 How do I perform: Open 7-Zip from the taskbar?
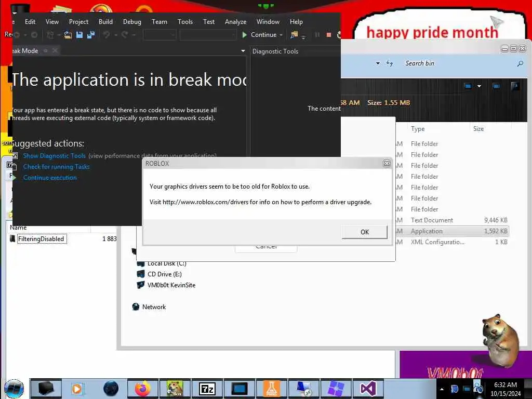point(207,389)
